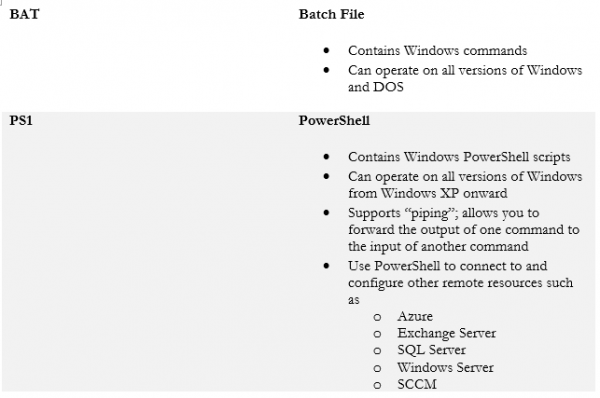Click the PS1 extension label
The height and width of the screenshot is (398, 600).
pos(21,121)
